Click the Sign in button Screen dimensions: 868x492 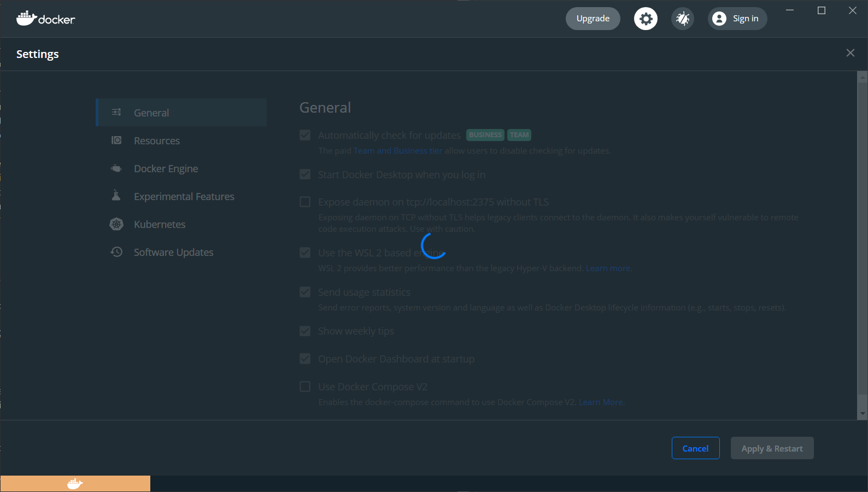click(737, 19)
